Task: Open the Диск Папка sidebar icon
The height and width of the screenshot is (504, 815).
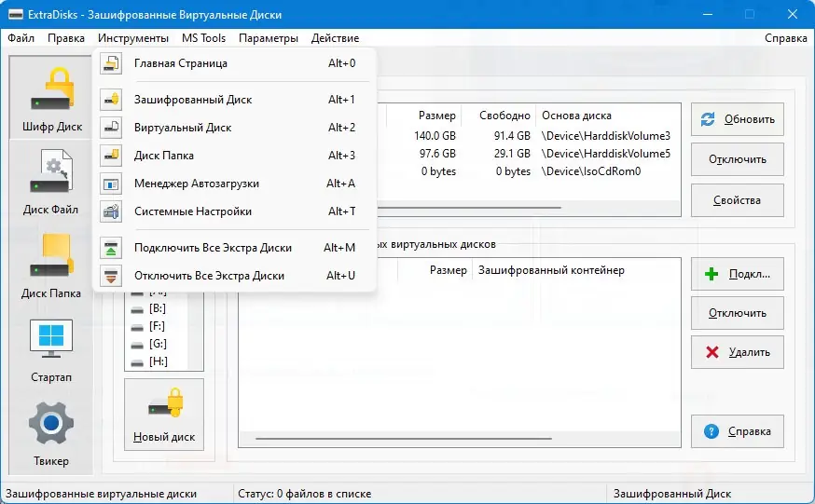Action: point(51,255)
